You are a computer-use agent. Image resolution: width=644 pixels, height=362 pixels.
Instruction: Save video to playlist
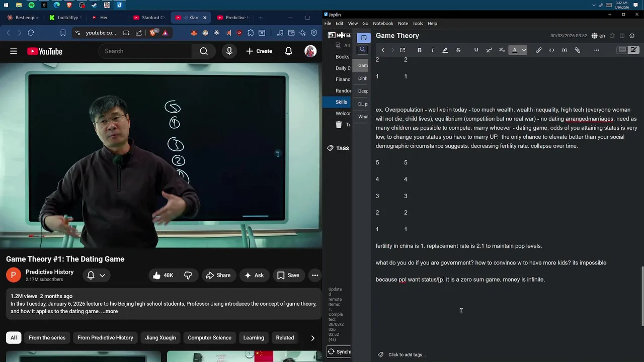click(288, 275)
